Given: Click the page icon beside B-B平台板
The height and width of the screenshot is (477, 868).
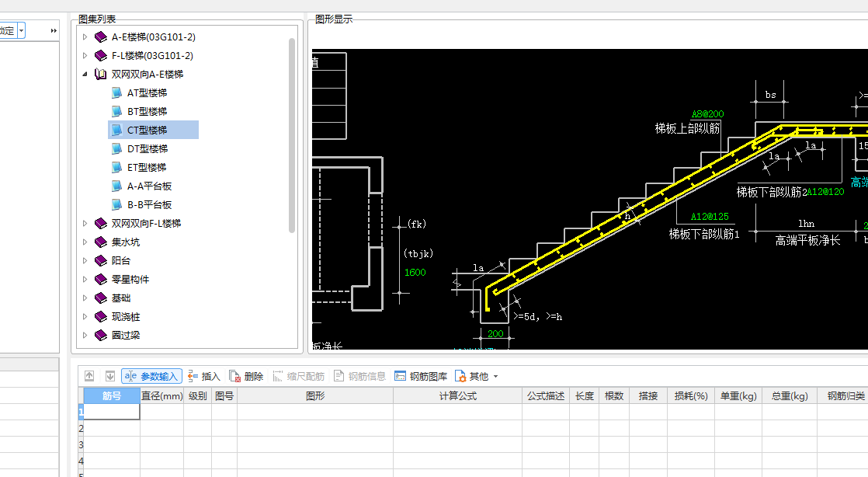Looking at the screenshot, I should [116, 204].
